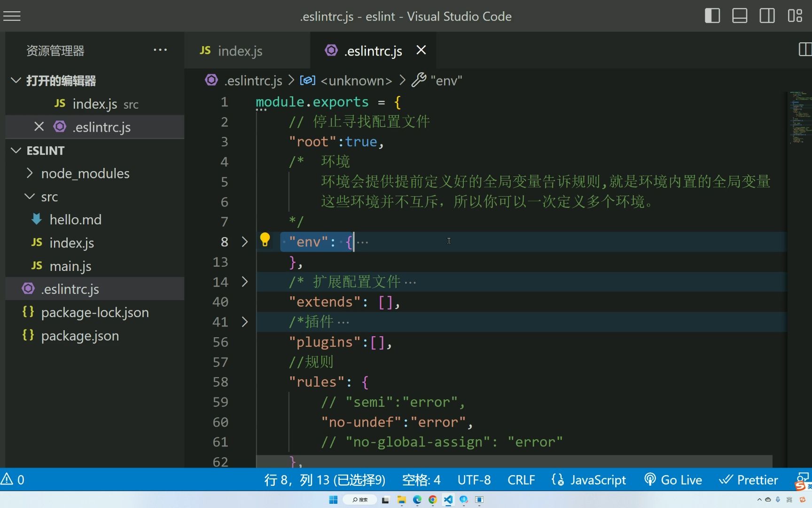This screenshot has height=508, width=812.
Task: Click the lightbulb quick-fix icon
Action: [x=265, y=240]
